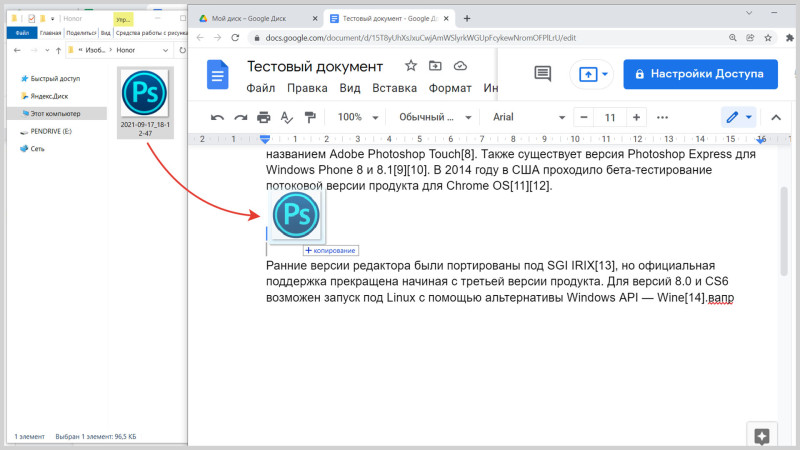
Task: Click Настройки Доступа share button
Action: [x=700, y=74]
